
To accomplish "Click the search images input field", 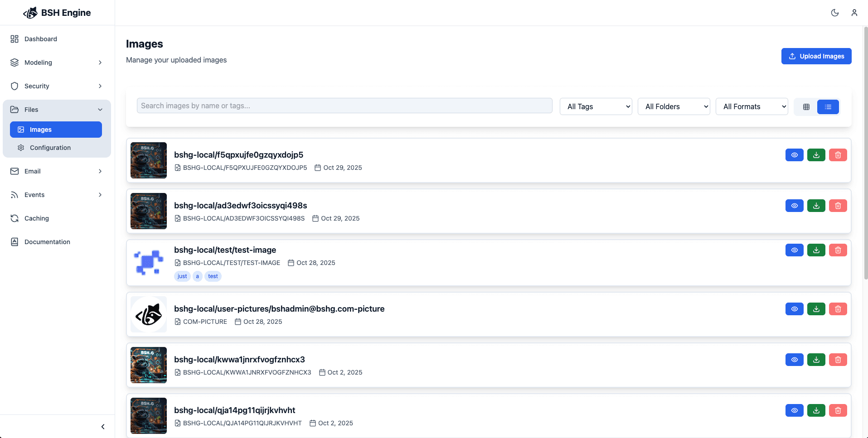I will [344, 106].
